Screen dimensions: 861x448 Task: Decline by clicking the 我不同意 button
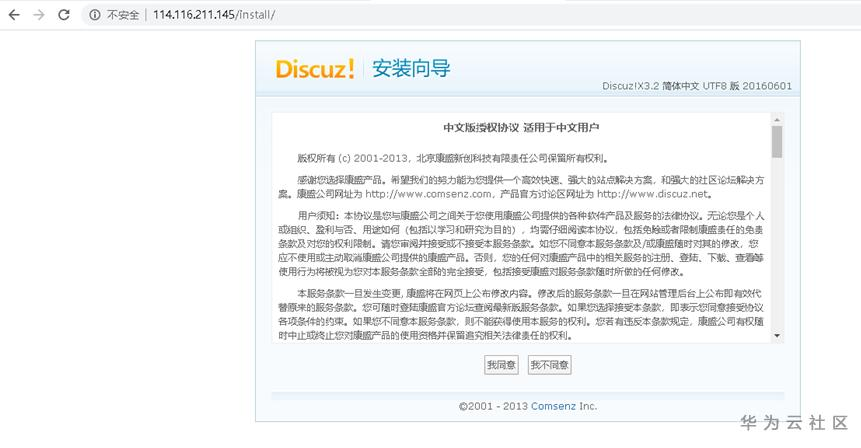[550, 365]
